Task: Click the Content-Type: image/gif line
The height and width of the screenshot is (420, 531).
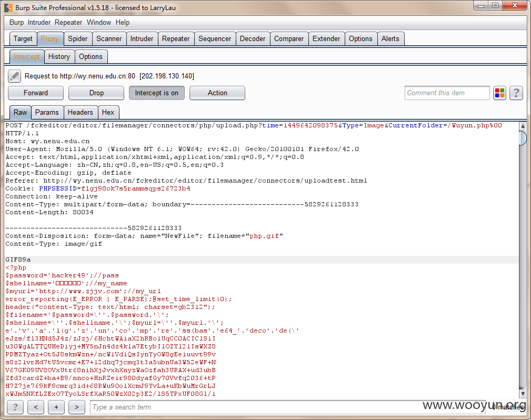Action: click(54, 244)
